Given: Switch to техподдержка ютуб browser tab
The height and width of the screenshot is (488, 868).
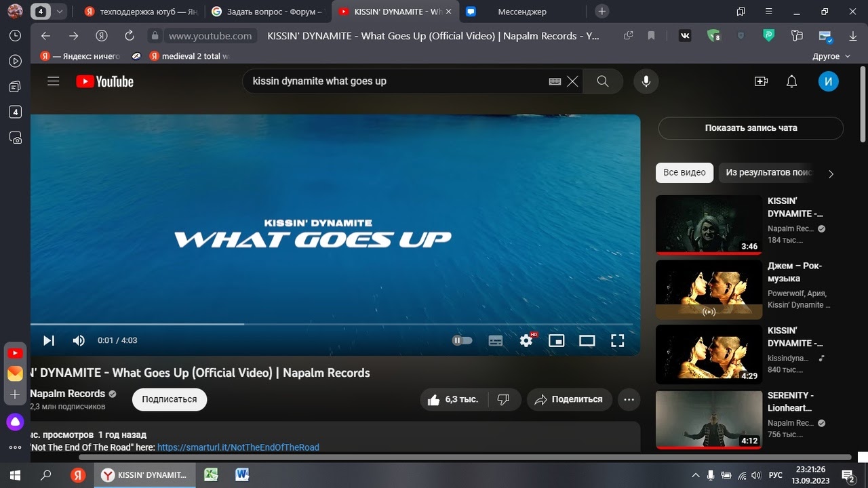Looking at the screenshot, I should click(140, 12).
